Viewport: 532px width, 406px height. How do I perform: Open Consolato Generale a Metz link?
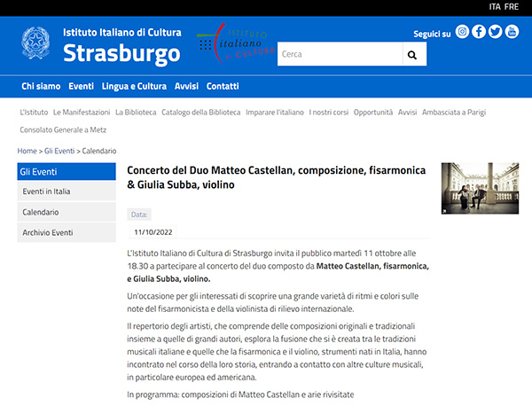point(63,130)
